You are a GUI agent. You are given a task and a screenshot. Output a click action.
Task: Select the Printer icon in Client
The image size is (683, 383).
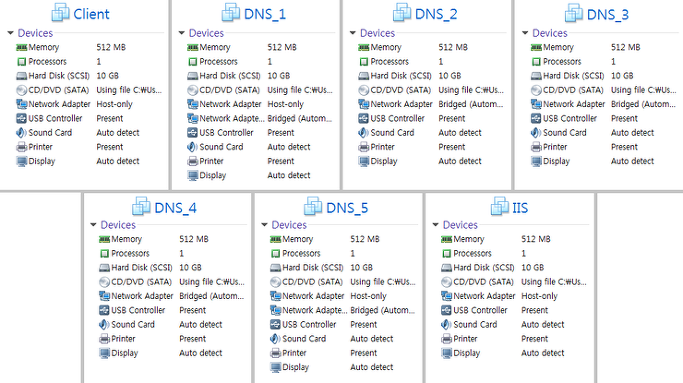(21, 147)
